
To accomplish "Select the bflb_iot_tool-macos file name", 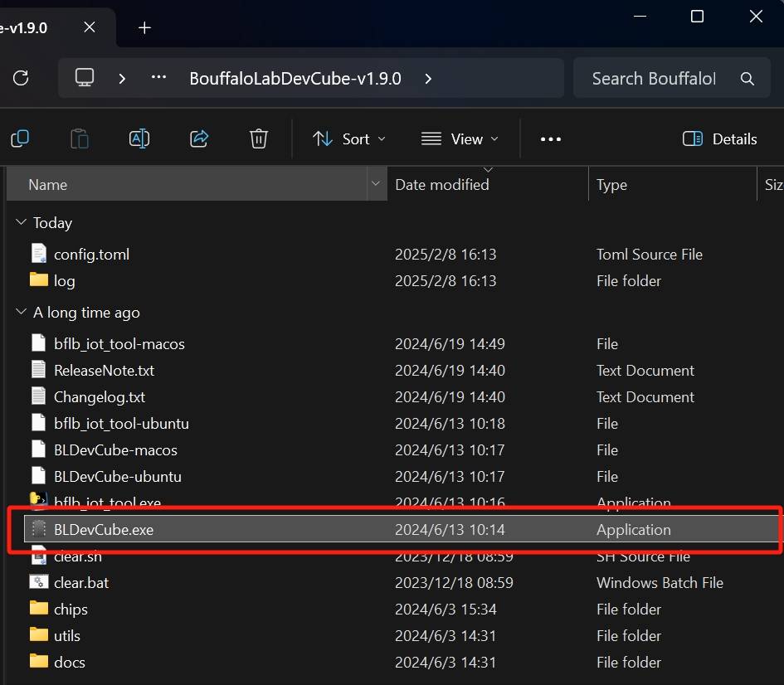I will tap(119, 344).
